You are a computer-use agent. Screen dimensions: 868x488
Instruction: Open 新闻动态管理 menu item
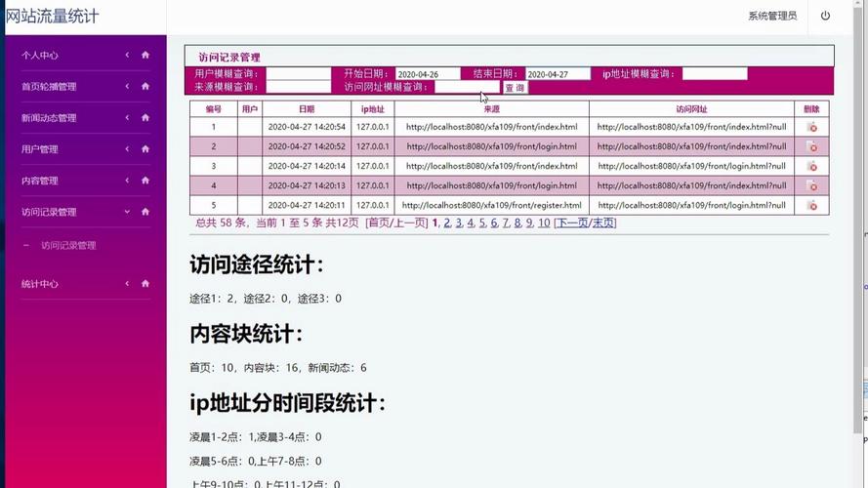point(49,118)
